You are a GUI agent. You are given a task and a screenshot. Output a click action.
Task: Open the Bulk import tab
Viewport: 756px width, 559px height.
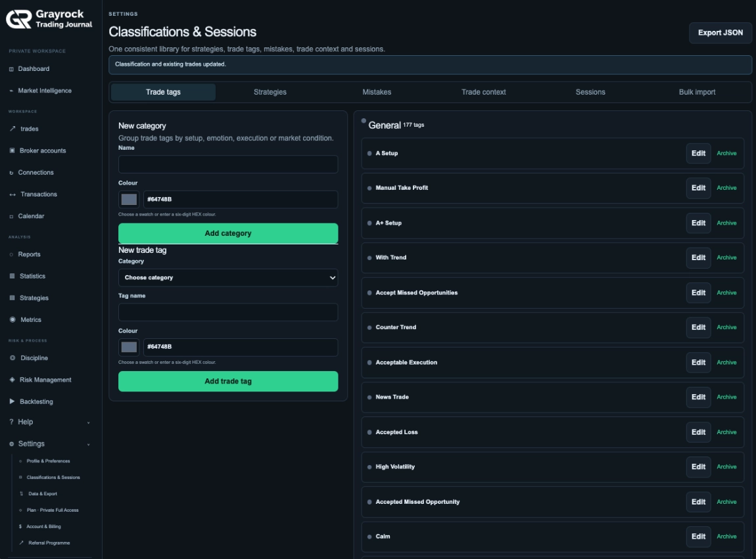point(697,92)
